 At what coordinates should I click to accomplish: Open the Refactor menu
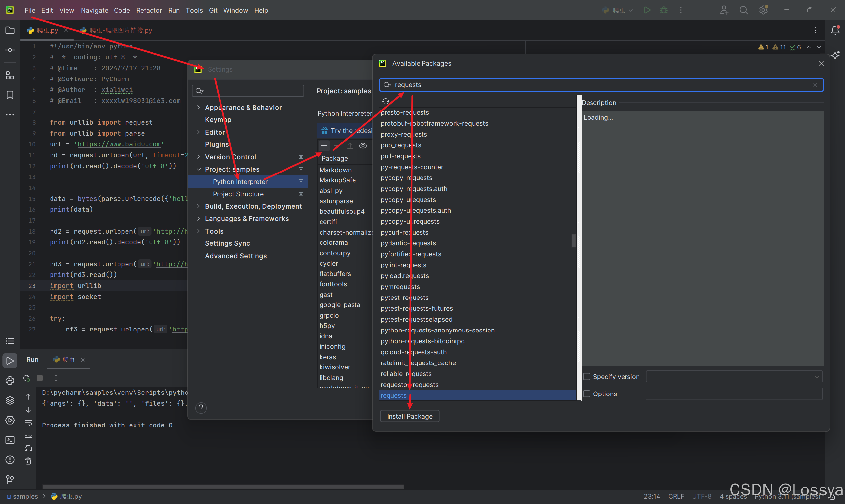pyautogui.click(x=149, y=10)
